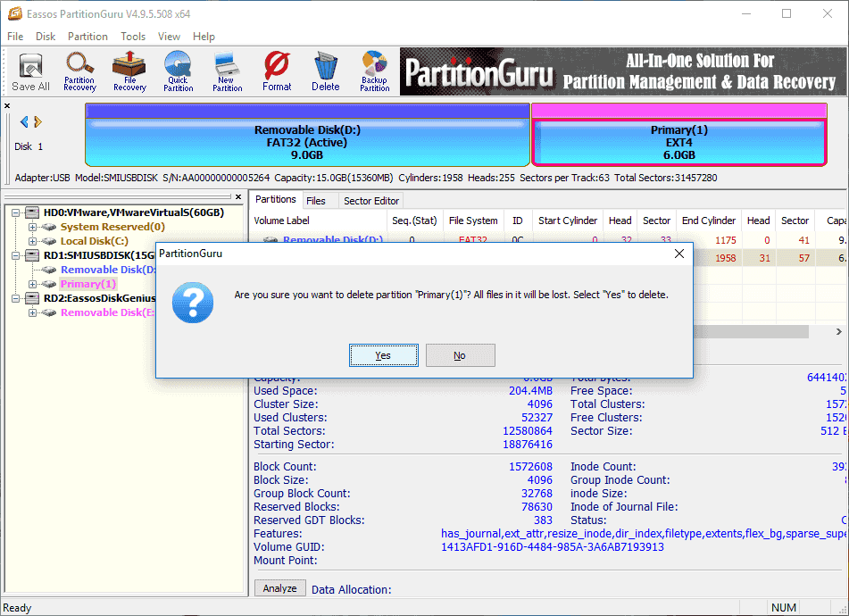Click the New Partition icon
Viewport: 849px width, 616px height.
(x=227, y=71)
